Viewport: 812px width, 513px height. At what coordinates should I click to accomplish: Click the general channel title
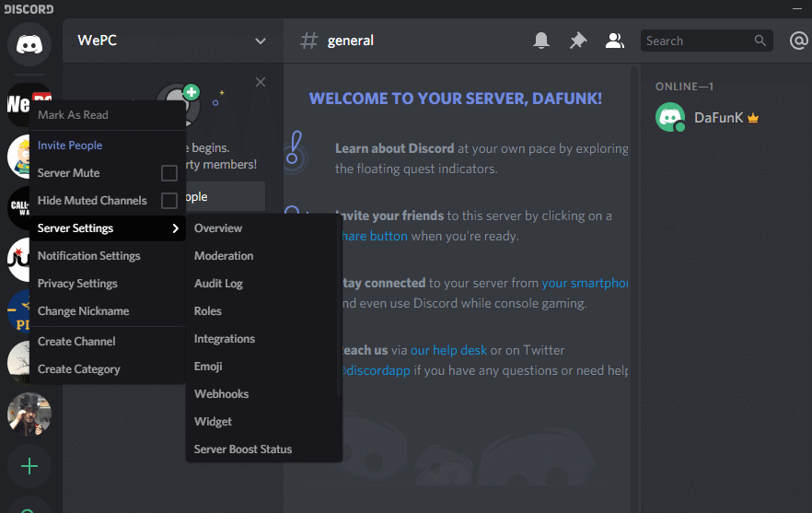point(350,41)
